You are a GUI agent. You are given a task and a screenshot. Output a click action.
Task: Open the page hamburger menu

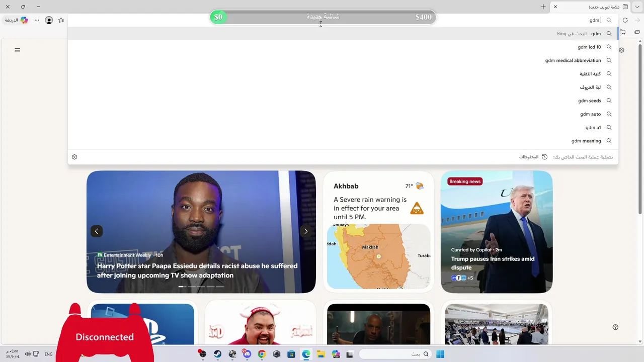[x=17, y=50]
